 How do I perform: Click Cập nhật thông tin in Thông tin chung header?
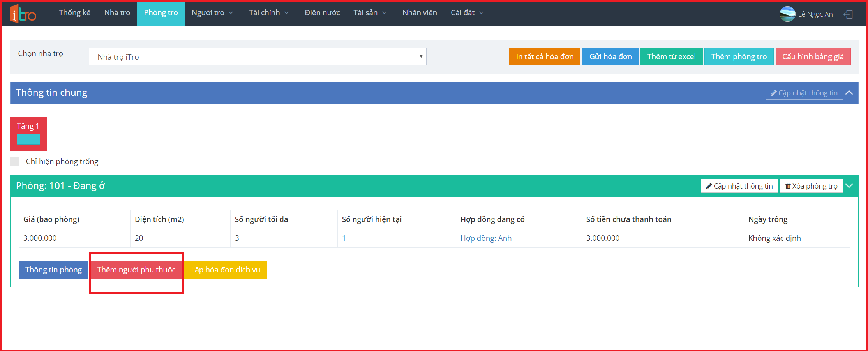(x=804, y=93)
